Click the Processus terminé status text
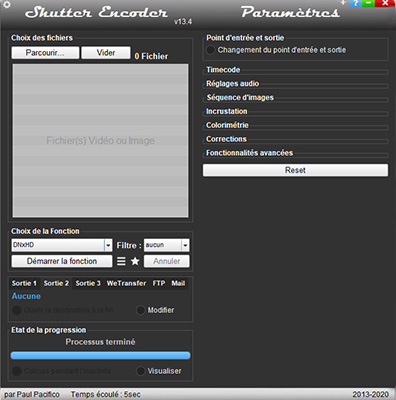 tap(100, 342)
